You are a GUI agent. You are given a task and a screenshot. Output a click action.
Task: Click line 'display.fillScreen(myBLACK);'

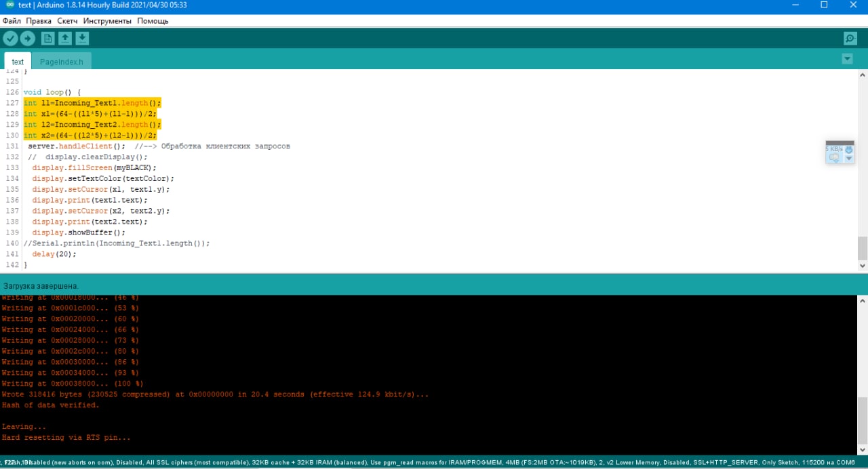[x=94, y=168]
